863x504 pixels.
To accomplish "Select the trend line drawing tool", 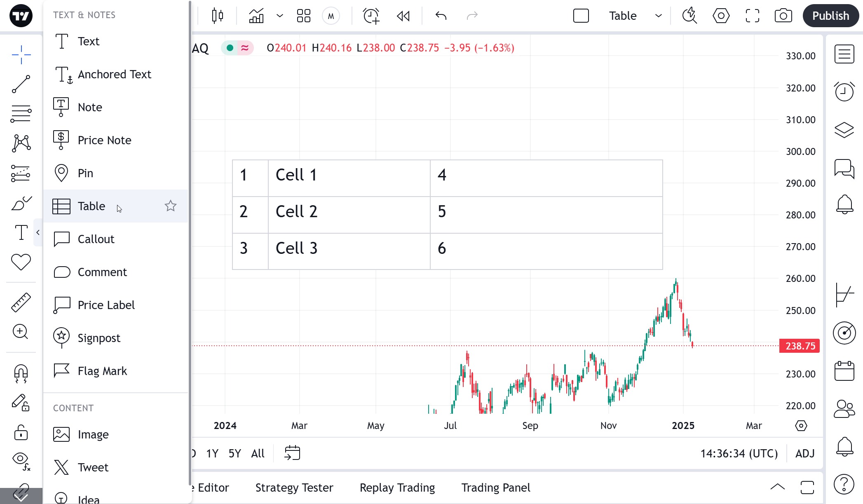I will pos(21,84).
